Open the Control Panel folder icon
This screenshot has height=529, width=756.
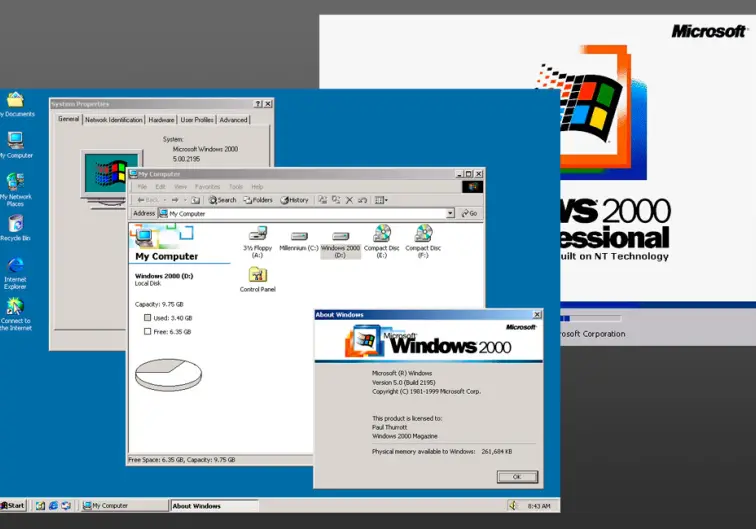(x=257, y=275)
